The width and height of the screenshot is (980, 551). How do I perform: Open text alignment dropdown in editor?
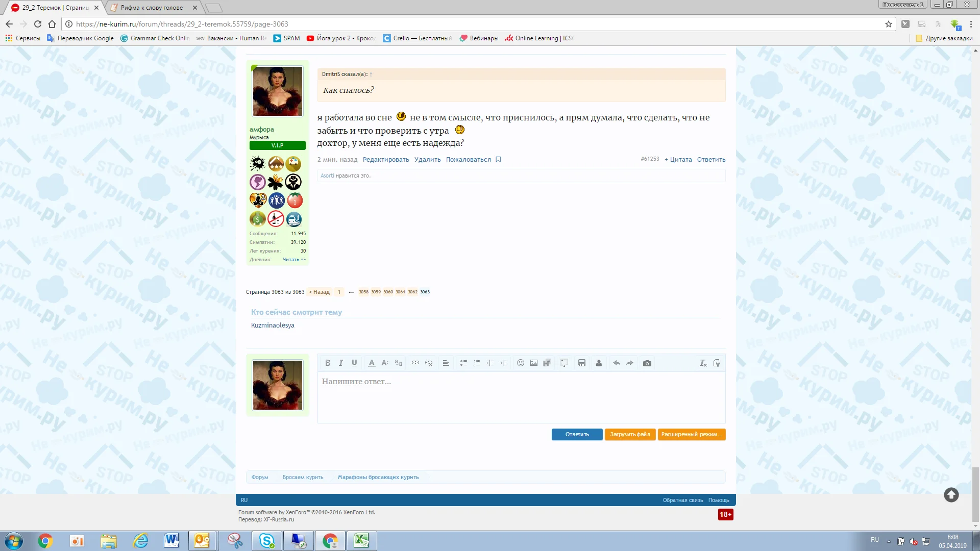pos(446,363)
